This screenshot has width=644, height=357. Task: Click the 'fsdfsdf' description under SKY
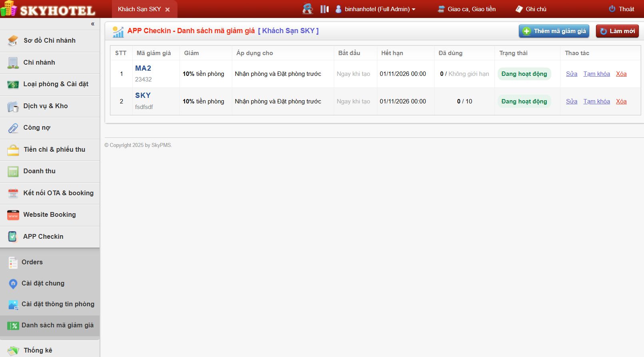click(144, 107)
